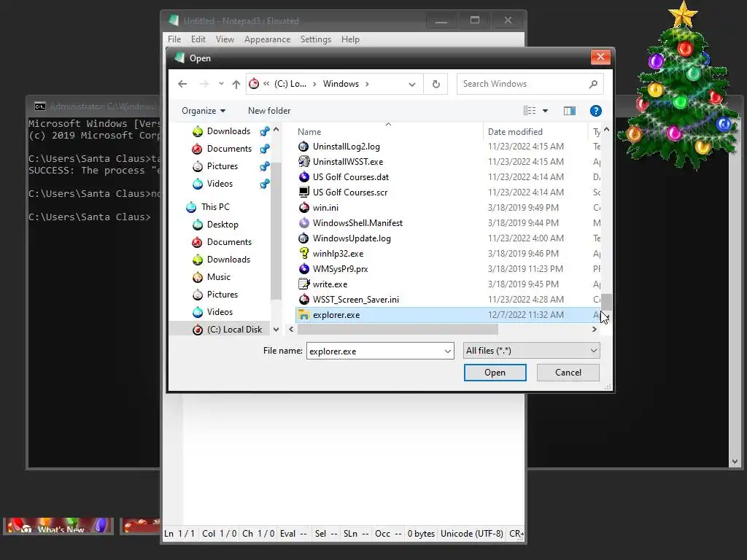Refresh the Windows folder listing

436,85
